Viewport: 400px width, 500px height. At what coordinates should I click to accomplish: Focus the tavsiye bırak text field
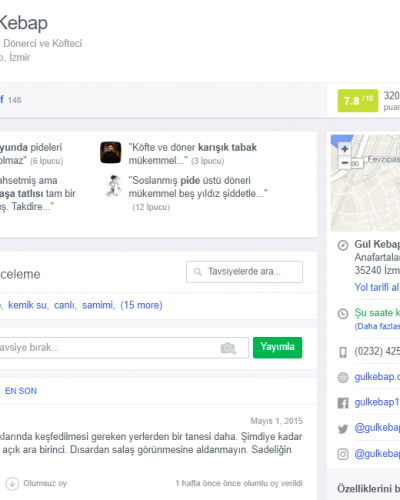124,348
